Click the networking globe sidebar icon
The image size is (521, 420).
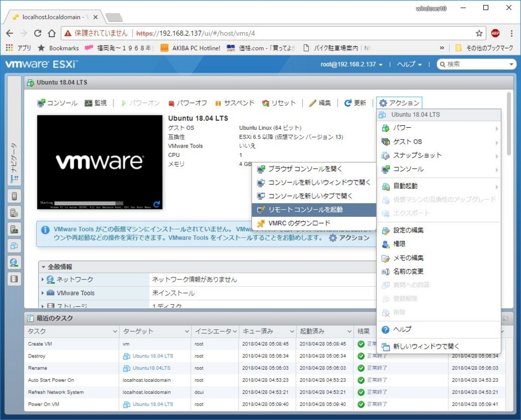14,263
